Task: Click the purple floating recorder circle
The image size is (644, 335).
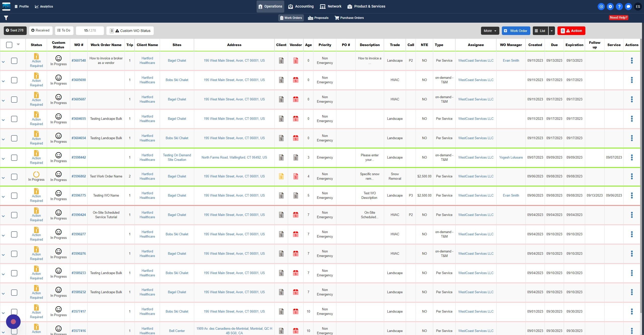Action: [13, 322]
